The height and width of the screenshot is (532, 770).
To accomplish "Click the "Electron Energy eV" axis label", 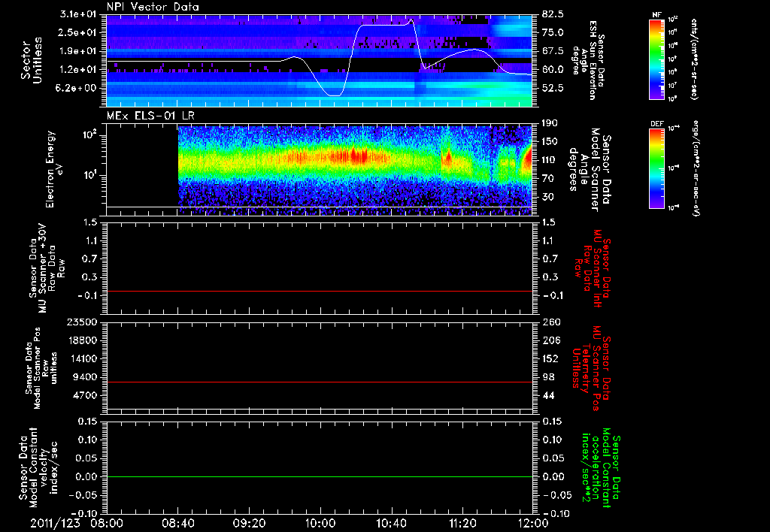I will 55,169.
